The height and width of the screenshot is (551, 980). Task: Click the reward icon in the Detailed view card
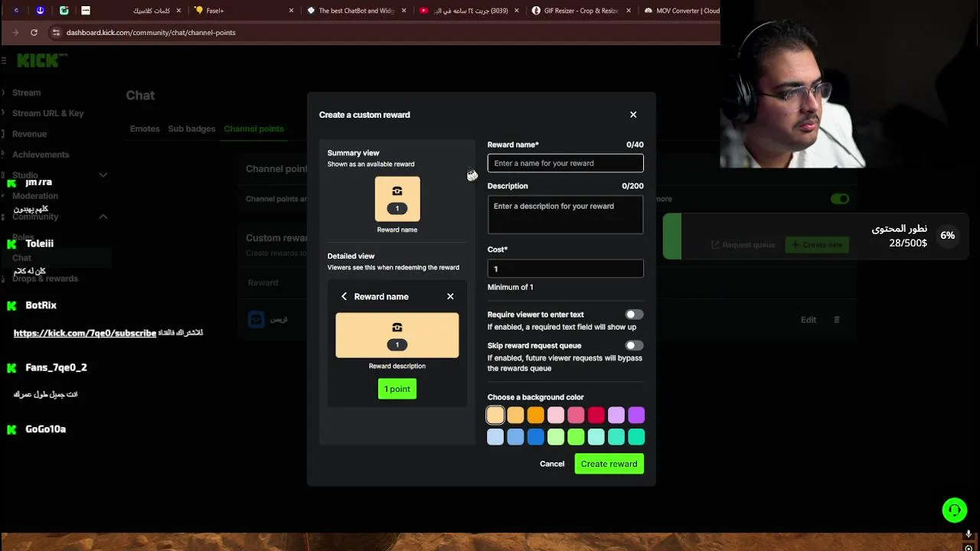pyautogui.click(x=397, y=328)
